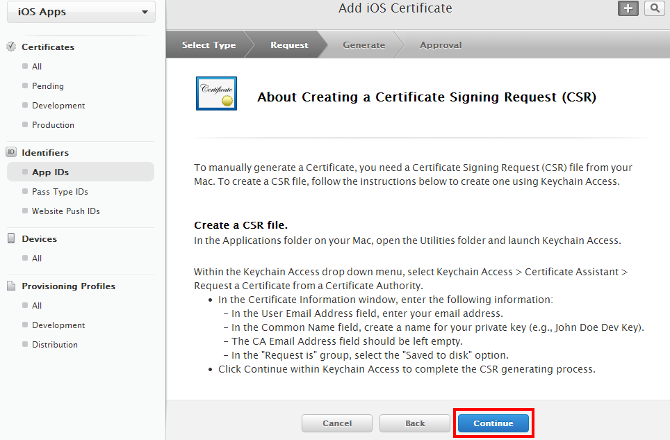The width and height of the screenshot is (670, 440).
Task: Click the Certificates section heading
Action: tap(48, 47)
